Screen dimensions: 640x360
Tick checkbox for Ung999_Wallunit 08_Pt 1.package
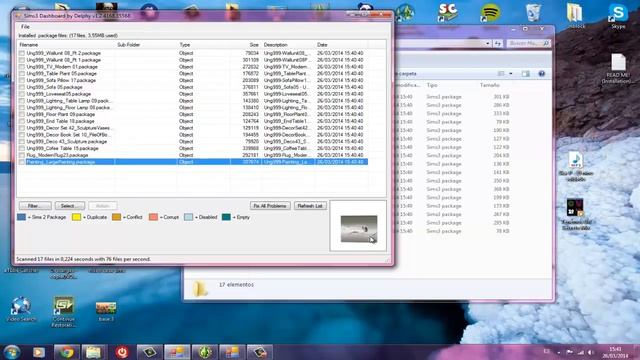tap(22, 60)
